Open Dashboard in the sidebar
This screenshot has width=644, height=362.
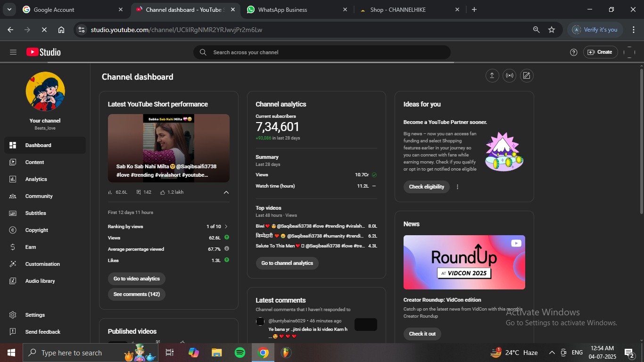coord(45,145)
